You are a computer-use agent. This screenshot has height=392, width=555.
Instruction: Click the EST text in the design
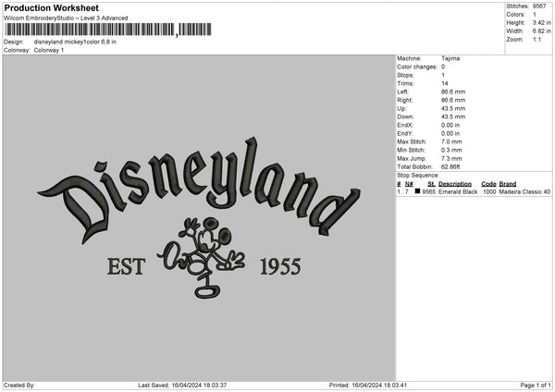point(127,267)
